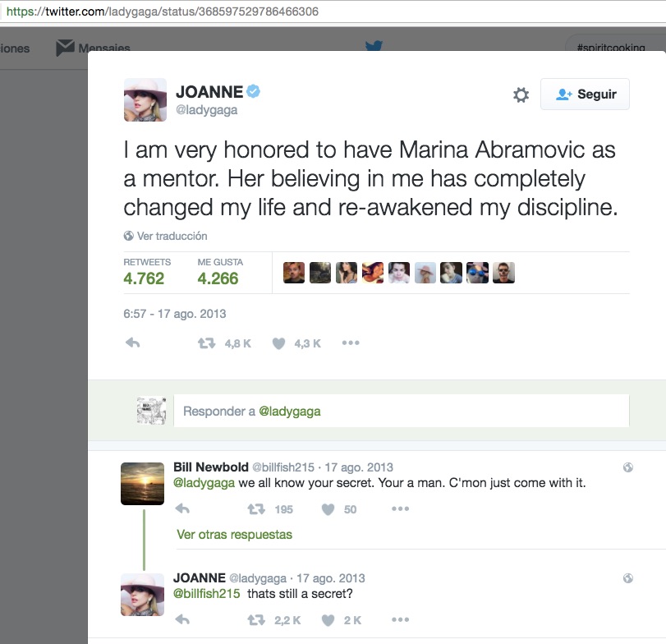Reply to Bill Newbold's comment
666x644 pixels.
(x=183, y=509)
